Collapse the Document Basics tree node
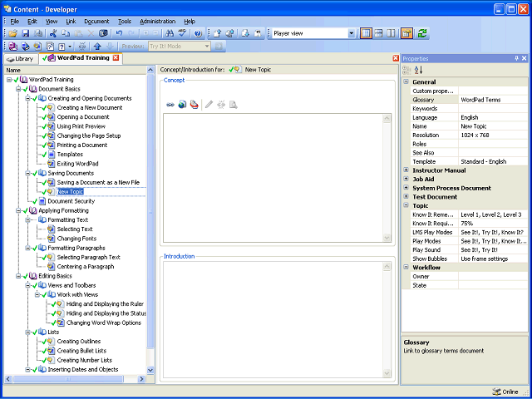Viewport: 532px width, 399px height. [x=18, y=89]
